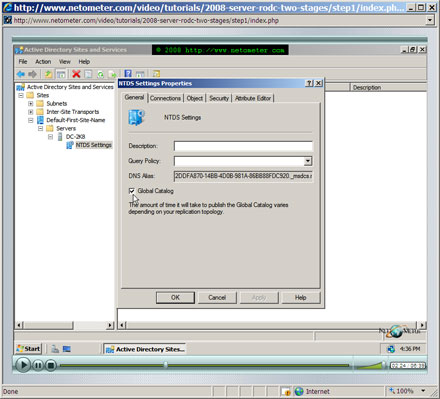Open the File menu
This screenshot has width=440, height=399.
click(x=23, y=62)
